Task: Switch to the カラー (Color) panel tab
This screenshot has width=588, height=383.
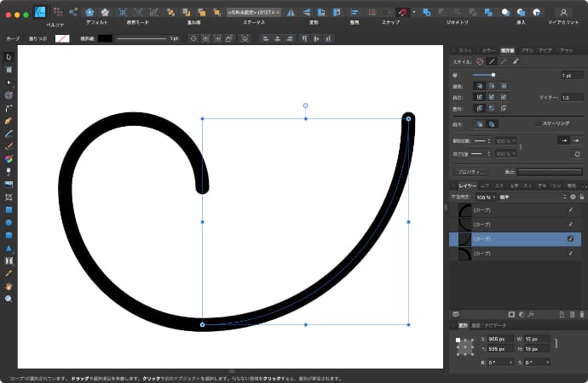Action: (487, 50)
